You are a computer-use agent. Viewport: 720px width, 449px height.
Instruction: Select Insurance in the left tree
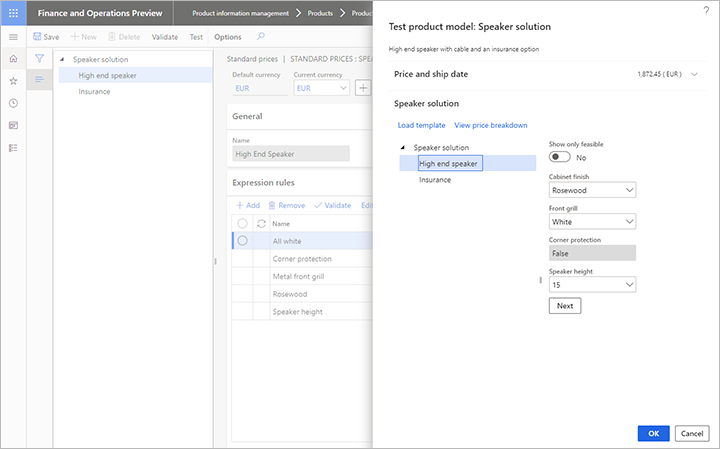click(94, 91)
